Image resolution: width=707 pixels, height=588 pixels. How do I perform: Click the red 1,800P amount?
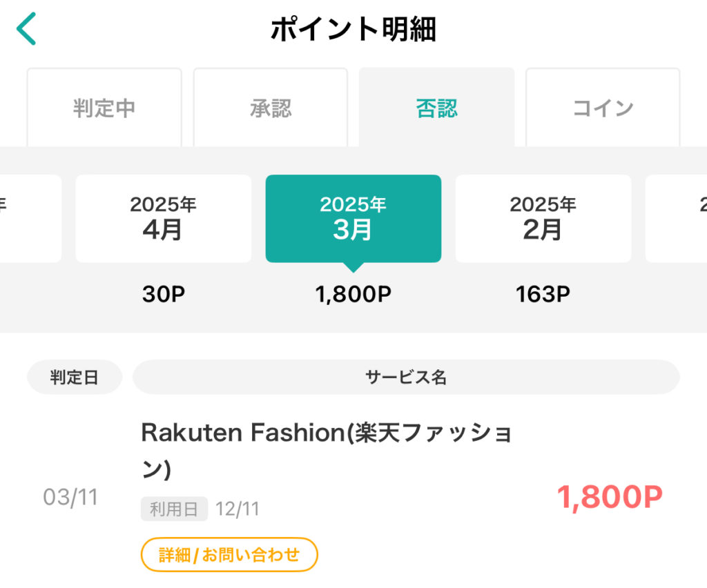coord(609,498)
